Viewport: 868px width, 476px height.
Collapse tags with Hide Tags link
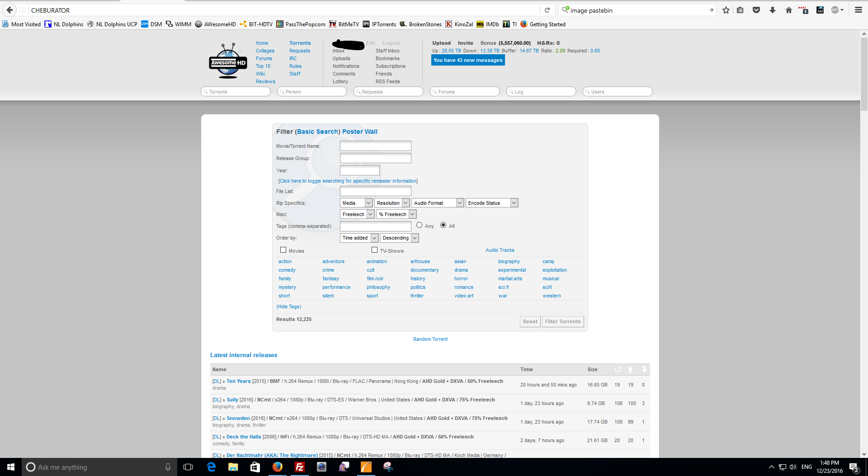click(288, 306)
